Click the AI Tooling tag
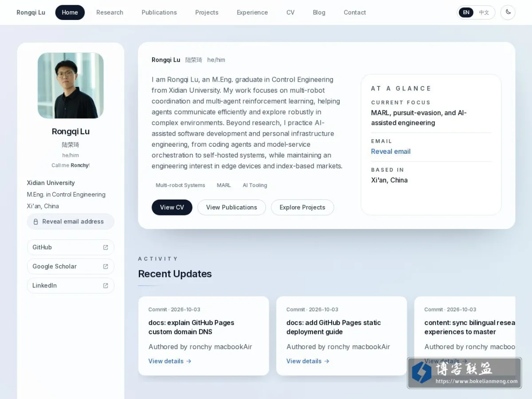532x399 pixels. pyautogui.click(x=255, y=185)
